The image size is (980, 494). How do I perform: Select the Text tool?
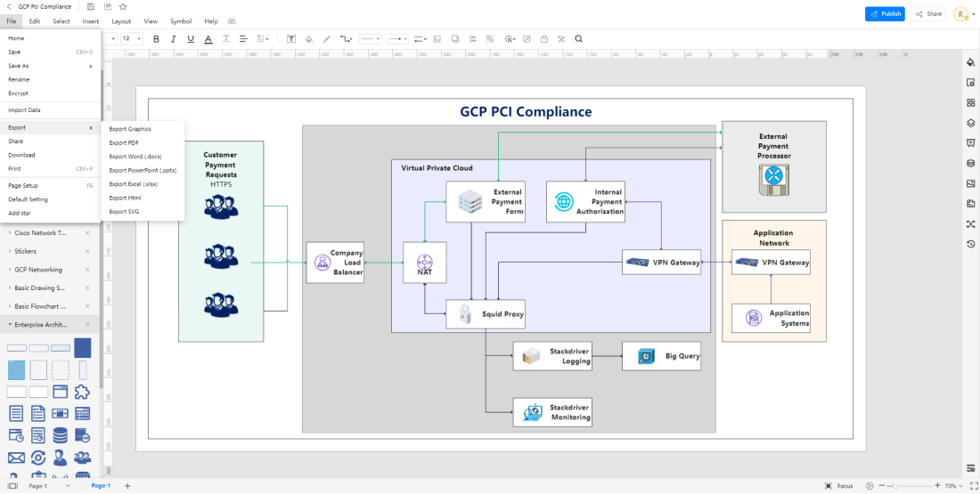291,39
